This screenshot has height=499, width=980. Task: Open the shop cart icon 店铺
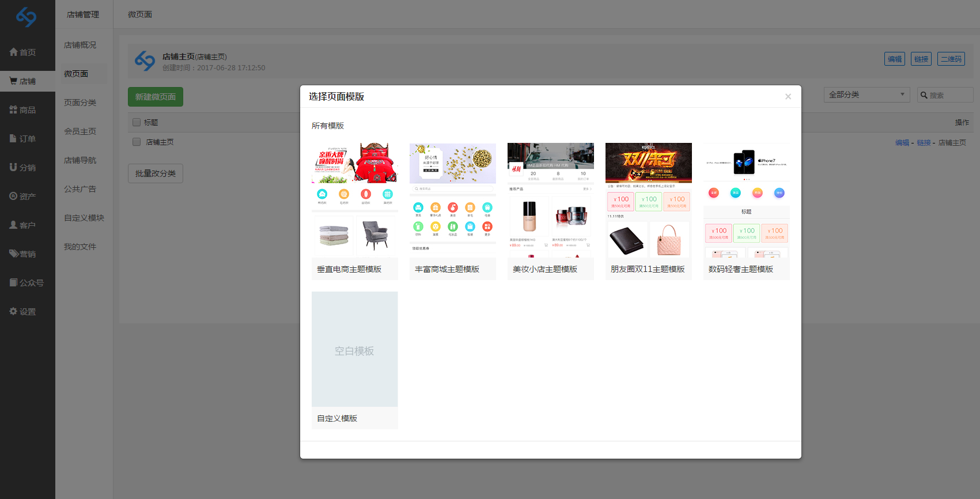point(13,81)
